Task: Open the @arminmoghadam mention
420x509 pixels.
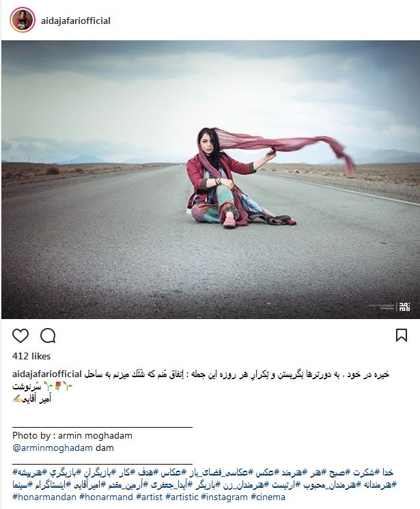Action: coord(53,448)
